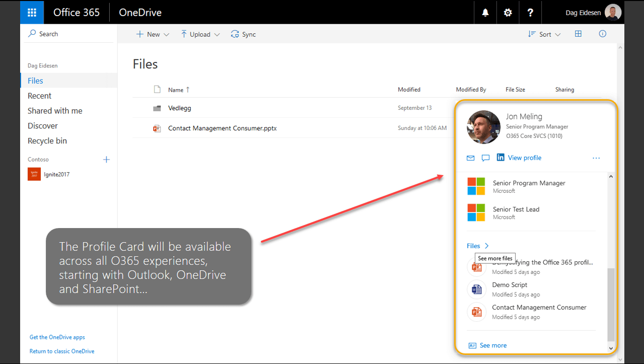Open the Sort options dropdown
The height and width of the screenshot is (364, 644).
click(544, 34)
